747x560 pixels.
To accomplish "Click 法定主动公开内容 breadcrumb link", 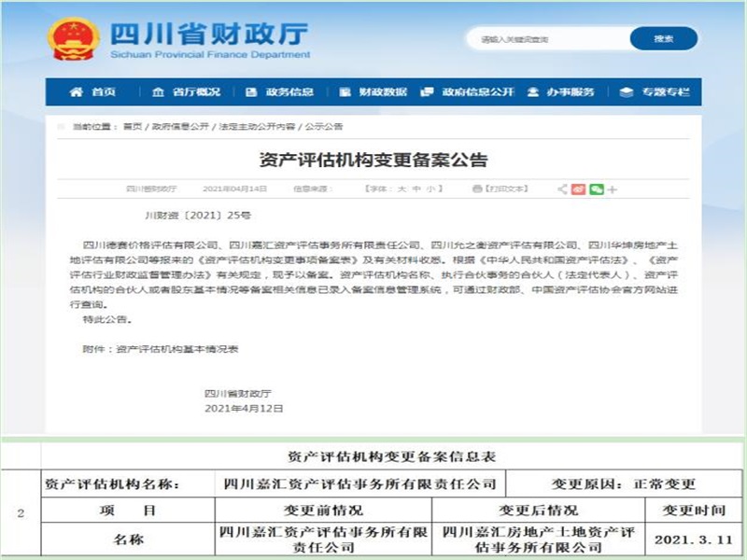I will tap(256, 126).
